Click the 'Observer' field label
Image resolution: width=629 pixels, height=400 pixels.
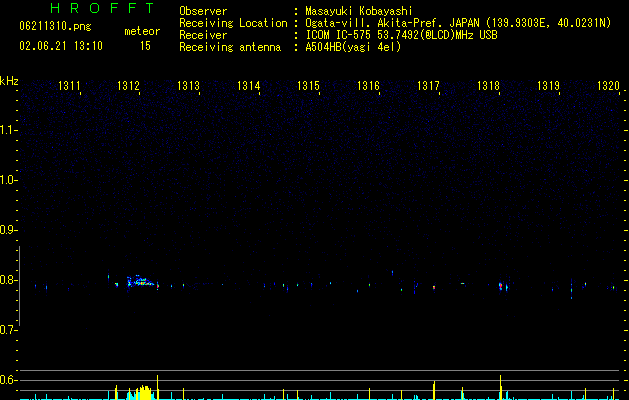tap(203, 11)
